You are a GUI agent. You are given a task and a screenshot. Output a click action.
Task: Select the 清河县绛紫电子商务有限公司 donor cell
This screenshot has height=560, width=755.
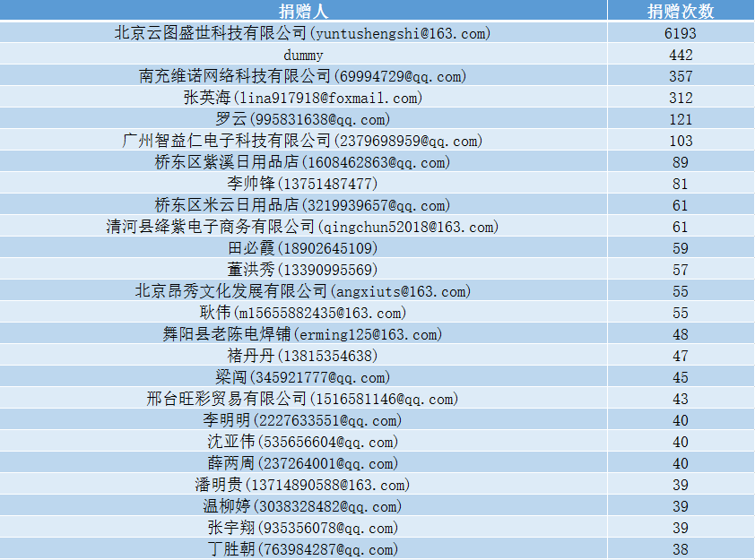click(x=303, y=226)
